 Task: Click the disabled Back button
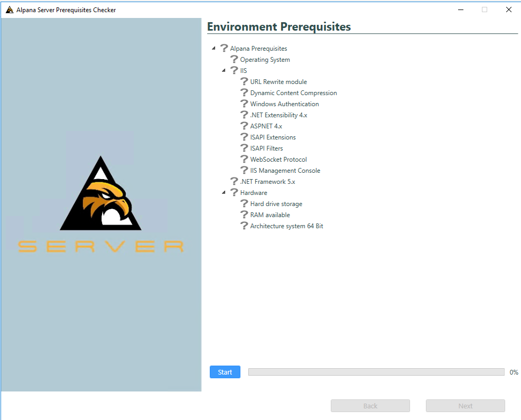tap(370, 406)
